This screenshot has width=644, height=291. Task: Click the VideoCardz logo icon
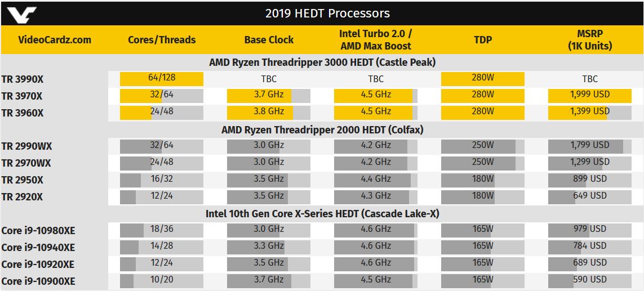[22, 14]
